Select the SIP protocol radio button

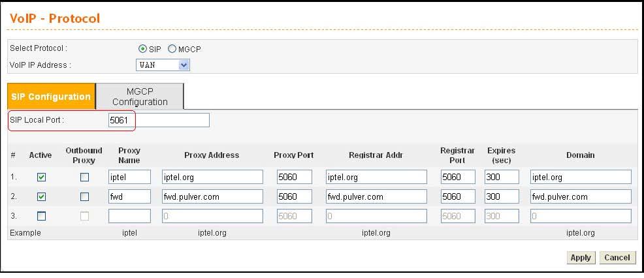pos(143,49)
